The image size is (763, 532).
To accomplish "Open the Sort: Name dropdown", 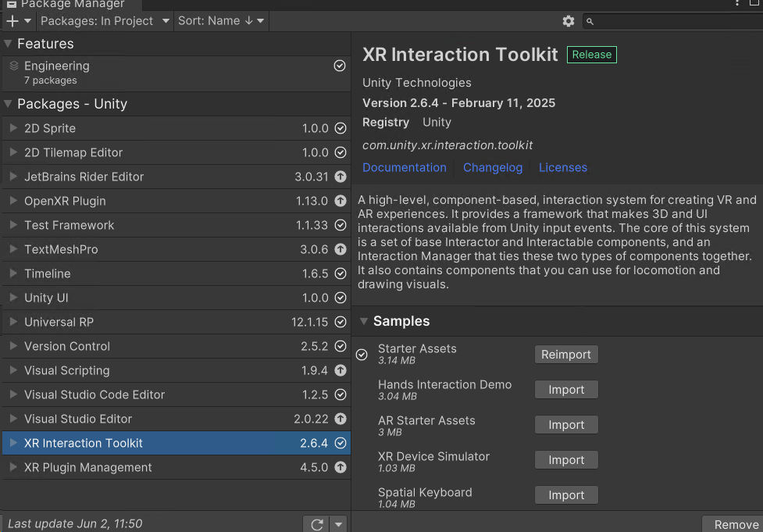I will 221,21.
